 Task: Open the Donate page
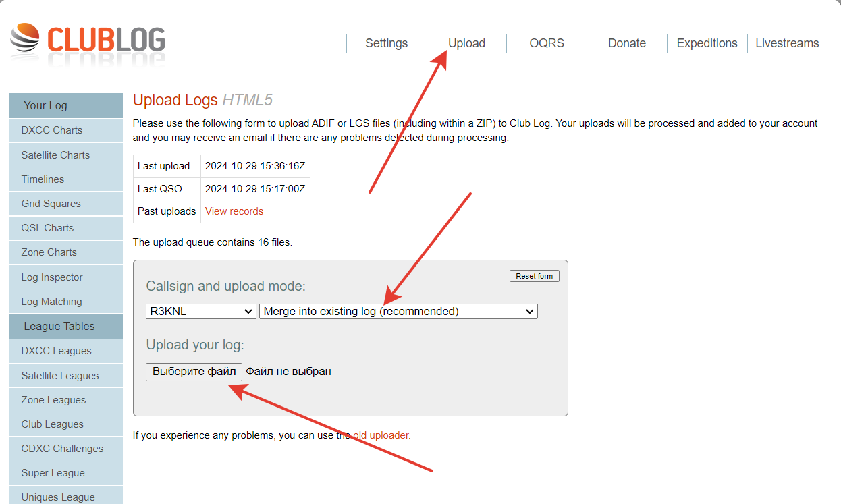[627, 43]
